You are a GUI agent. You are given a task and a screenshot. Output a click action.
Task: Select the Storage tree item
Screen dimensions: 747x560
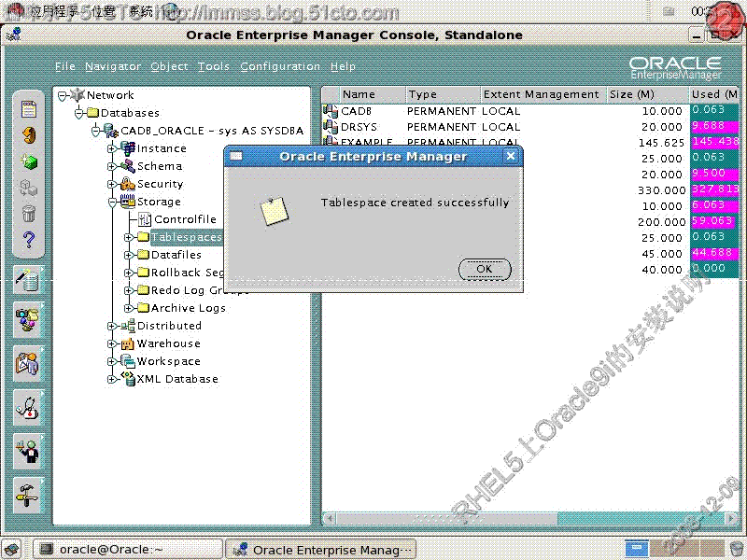tap(159, 202)
